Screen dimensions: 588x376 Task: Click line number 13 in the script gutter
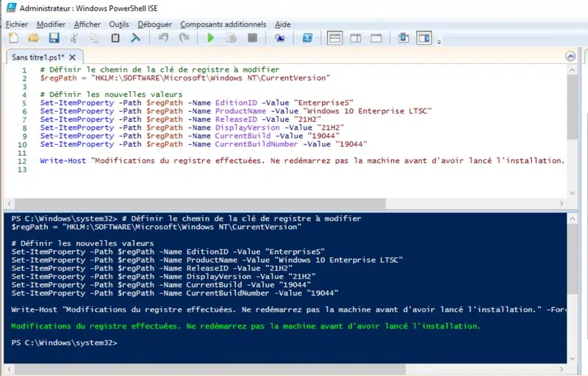coord(22,170)
